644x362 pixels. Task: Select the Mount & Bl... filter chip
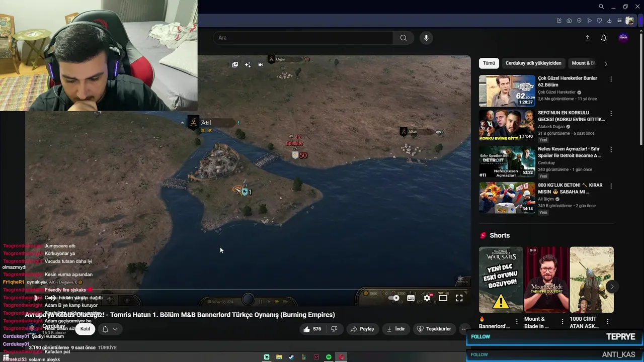pyautogui.click(x=583, y=63)
